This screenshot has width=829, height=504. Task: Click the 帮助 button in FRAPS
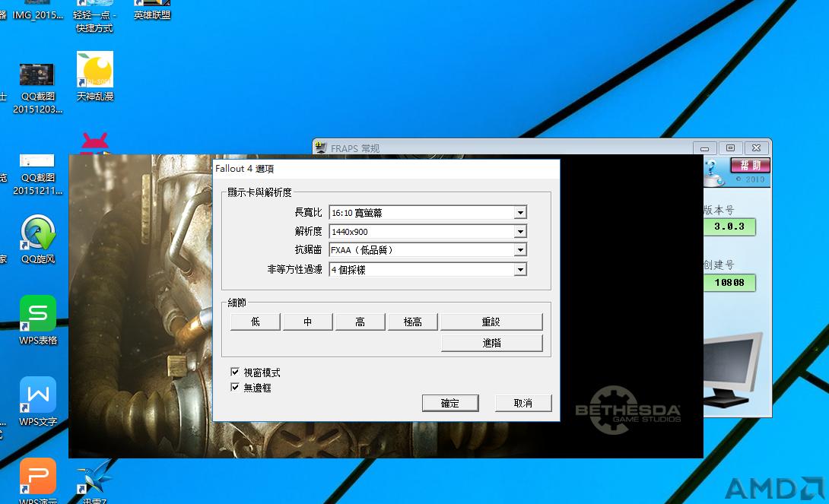pyautogui.click(x=750, y=166)
